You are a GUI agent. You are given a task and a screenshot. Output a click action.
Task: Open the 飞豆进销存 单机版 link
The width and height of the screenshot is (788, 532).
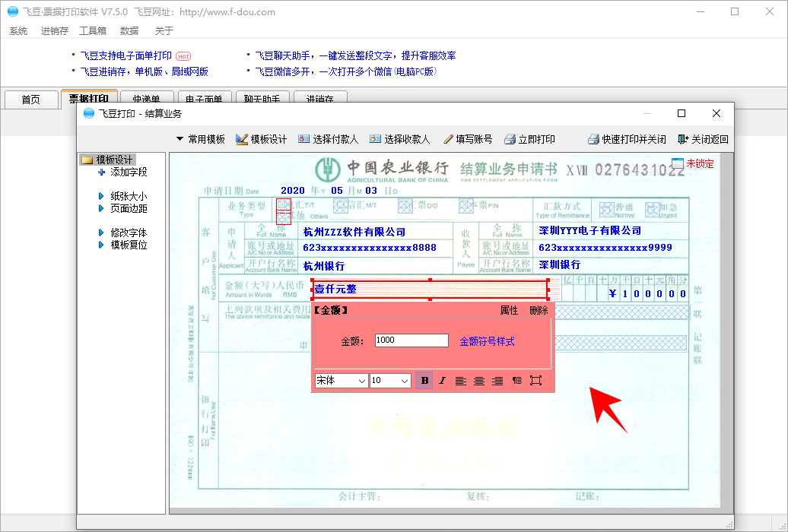[145, 72]
